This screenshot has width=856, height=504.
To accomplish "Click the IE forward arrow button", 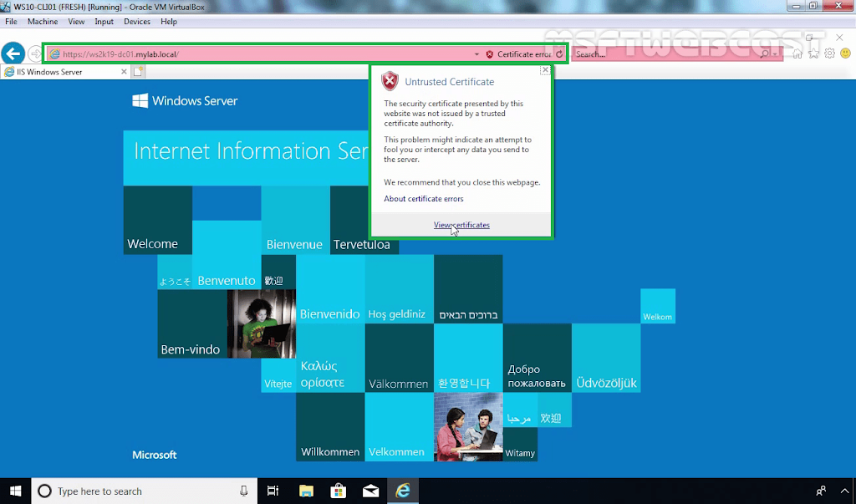I will tap(35, 53).
